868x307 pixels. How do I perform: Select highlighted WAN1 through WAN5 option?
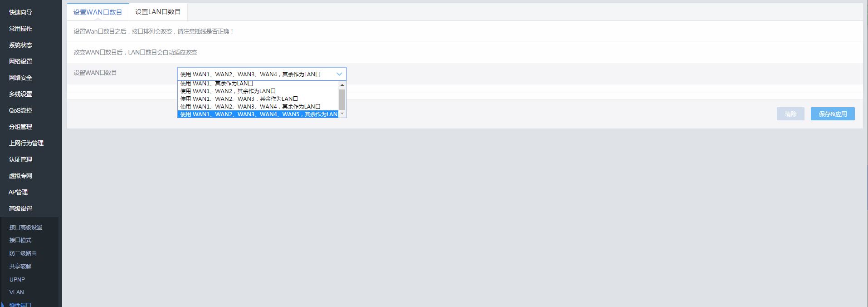point(258,114)
